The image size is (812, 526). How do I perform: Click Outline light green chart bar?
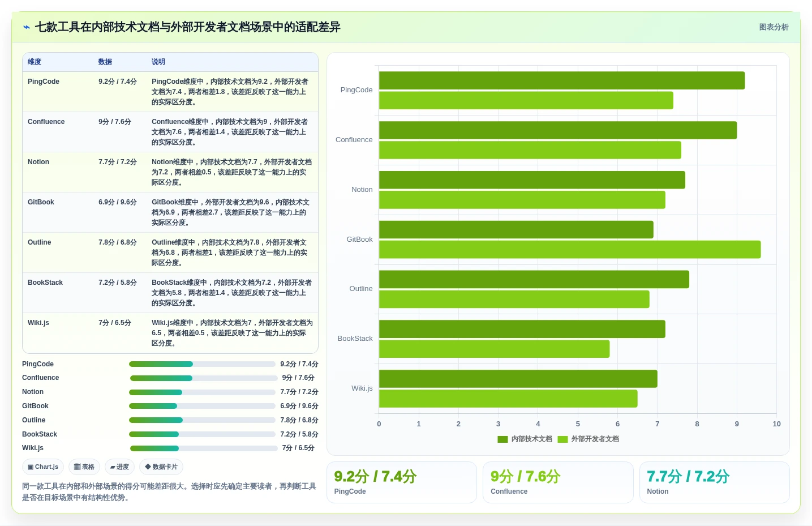pyautogui.click(x=514, y=299)
